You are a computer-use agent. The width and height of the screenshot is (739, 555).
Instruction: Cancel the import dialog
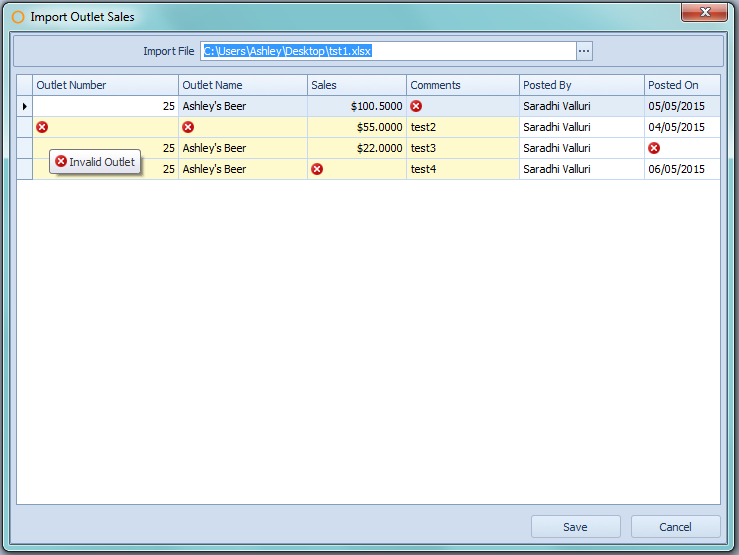click(x=675, y=527)
